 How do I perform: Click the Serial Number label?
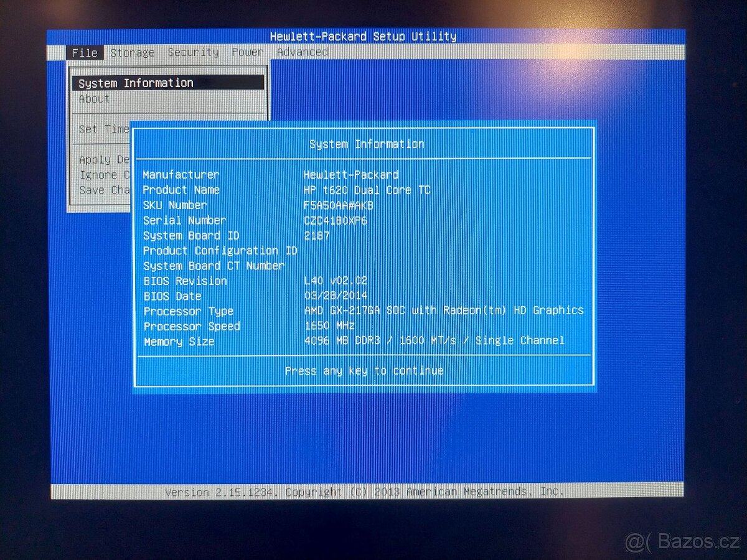pyautogui.click(x=184, y=220)
